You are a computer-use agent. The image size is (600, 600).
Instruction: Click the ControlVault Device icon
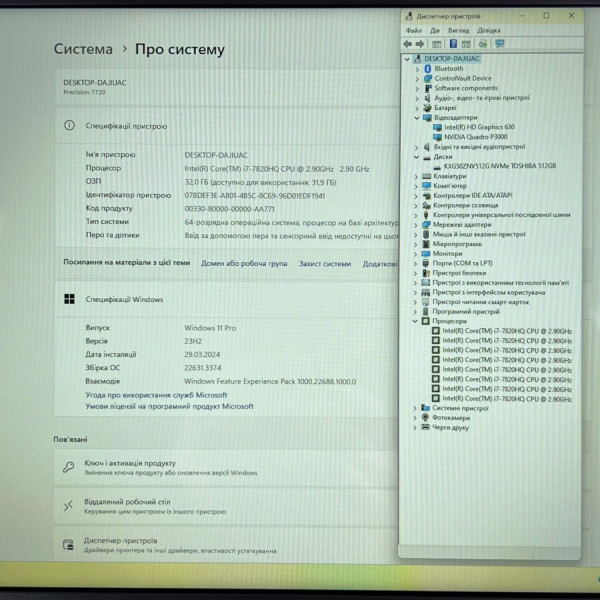[428, 78]
